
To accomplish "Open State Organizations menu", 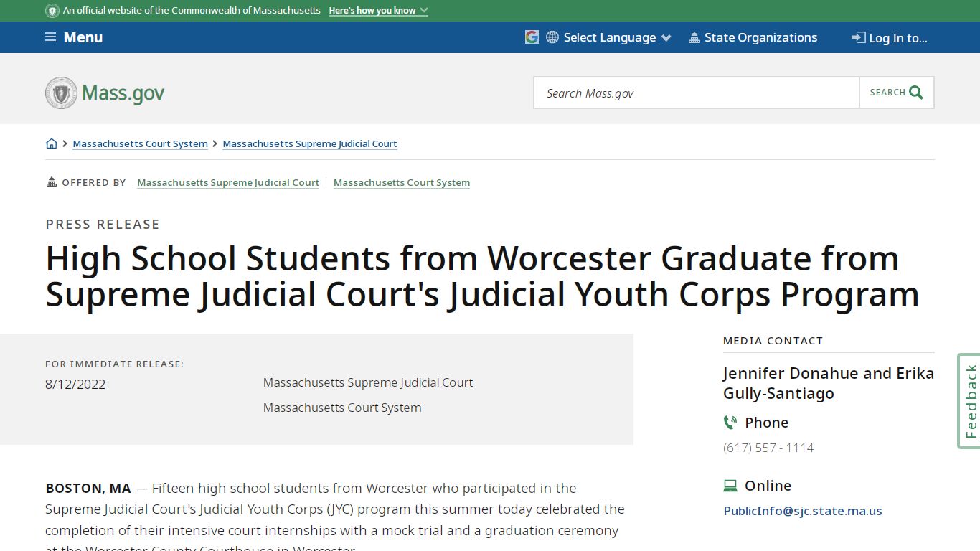I will (753, 37).
